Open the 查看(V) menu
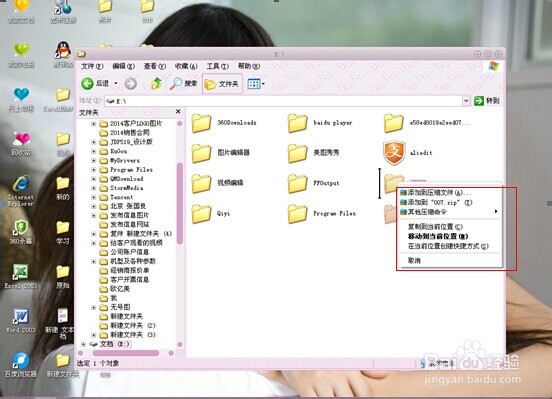Screen dimensions: 552x399 click(155, 66)
